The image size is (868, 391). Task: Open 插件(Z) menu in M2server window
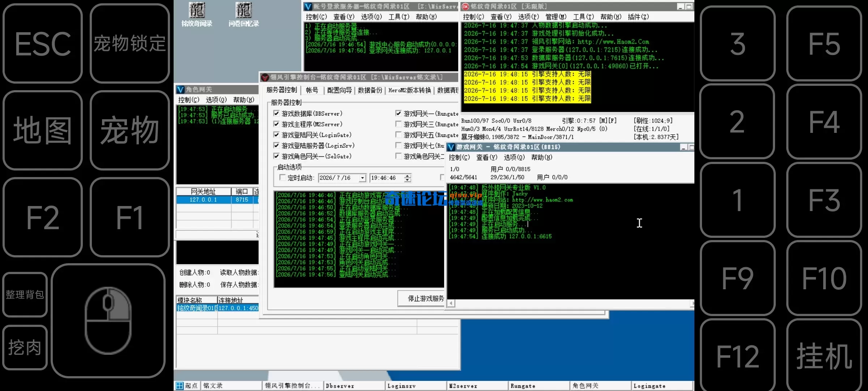click(x=638, y=17)
